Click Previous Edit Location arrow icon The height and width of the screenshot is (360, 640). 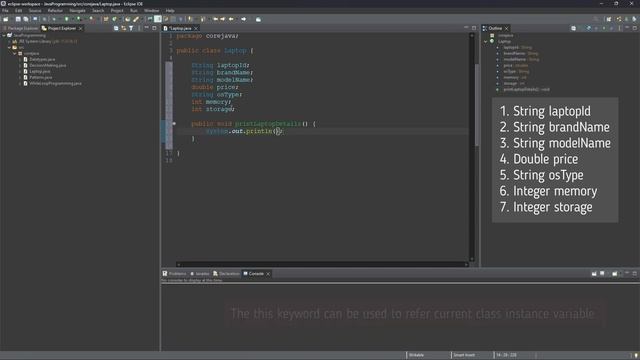coord(216,19)
